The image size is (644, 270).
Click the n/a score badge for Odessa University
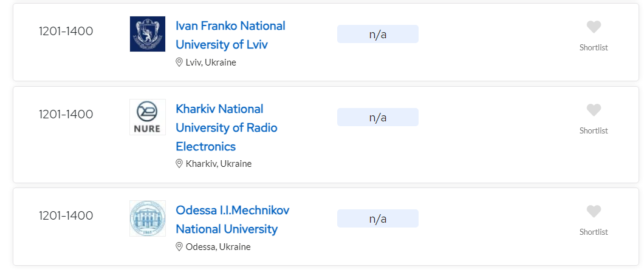(378, 218)
